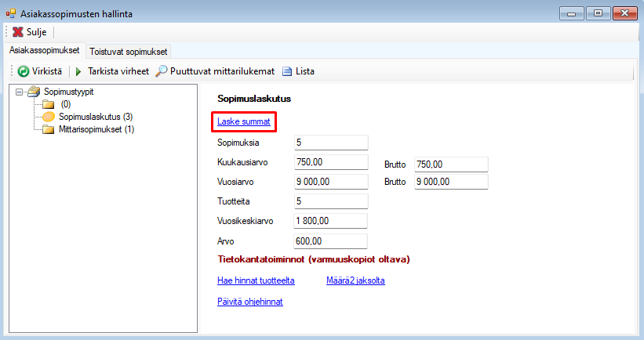Screen dimensions: 644x340
Task: Click the green arrow Tarkista virheet icon
Action: (x=78, y=72)
